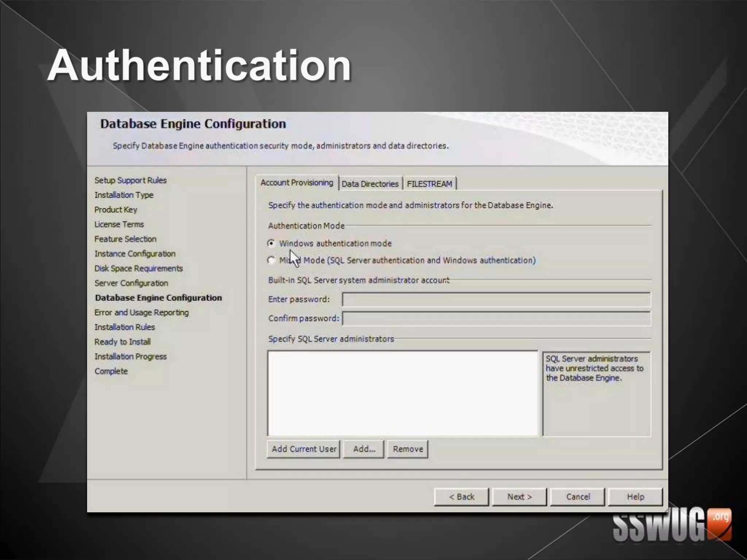Click the < Back button
This screenshot has height=560, width=747.
pyautogui.click(x=461, y=497)
